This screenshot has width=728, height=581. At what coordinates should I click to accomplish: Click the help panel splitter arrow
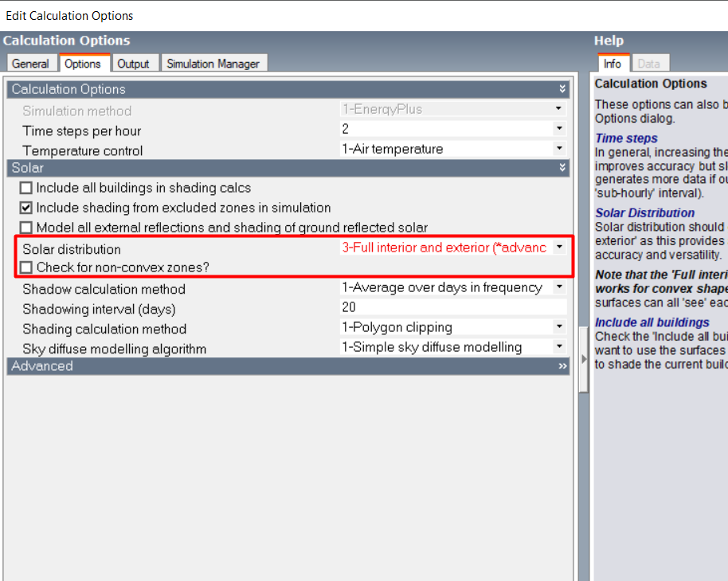coord(584,360)
